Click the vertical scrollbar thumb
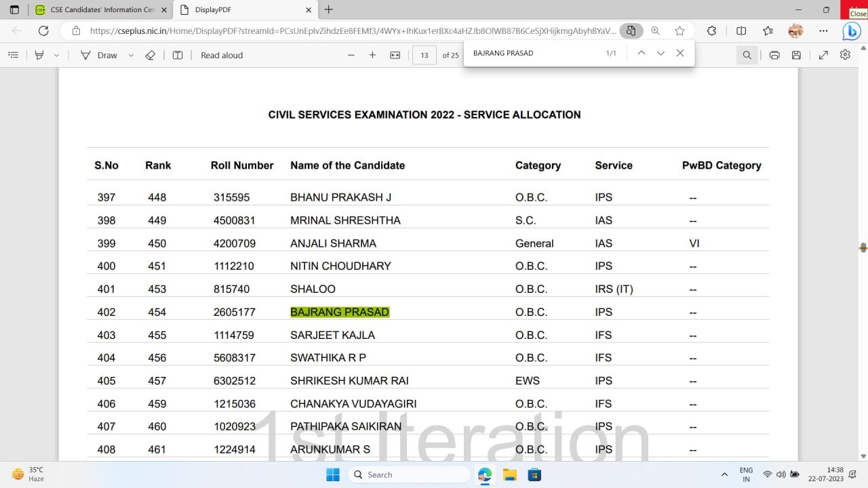This screenshot has height=488, width=868. (x=863, y=248)
